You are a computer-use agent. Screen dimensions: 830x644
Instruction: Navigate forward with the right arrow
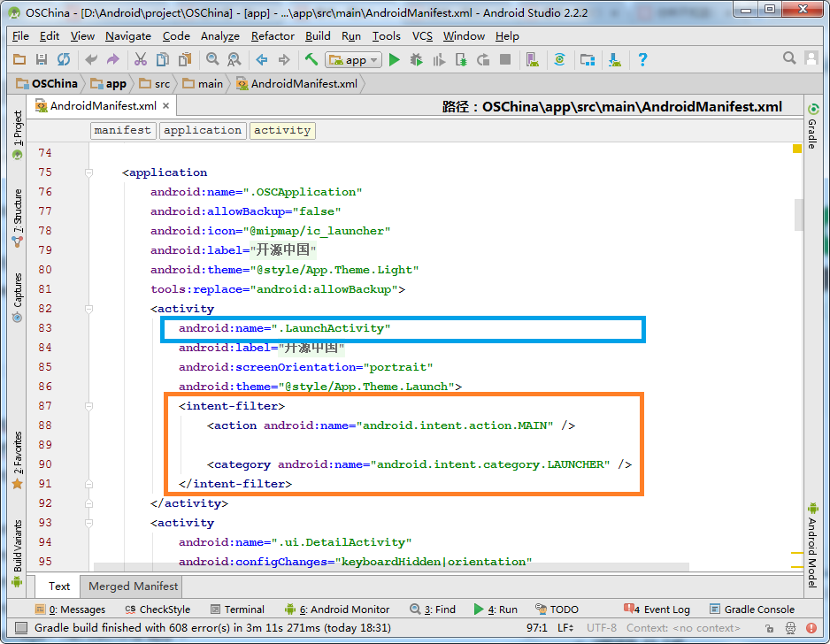284,60
